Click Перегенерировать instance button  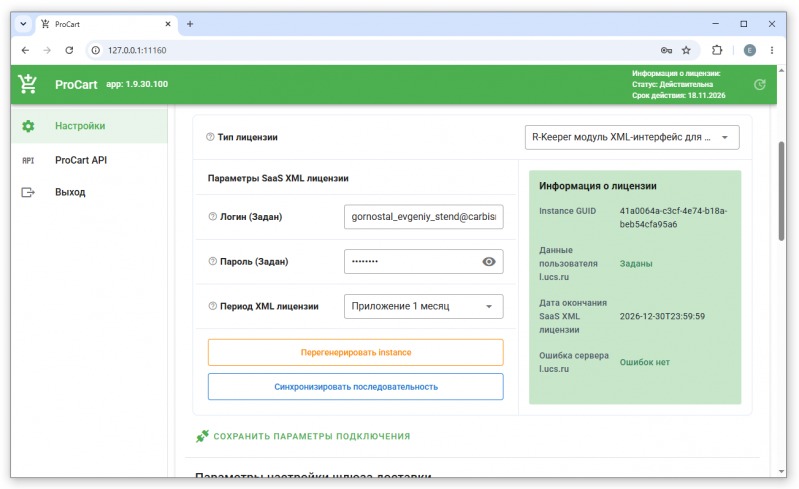pos(356,352)
